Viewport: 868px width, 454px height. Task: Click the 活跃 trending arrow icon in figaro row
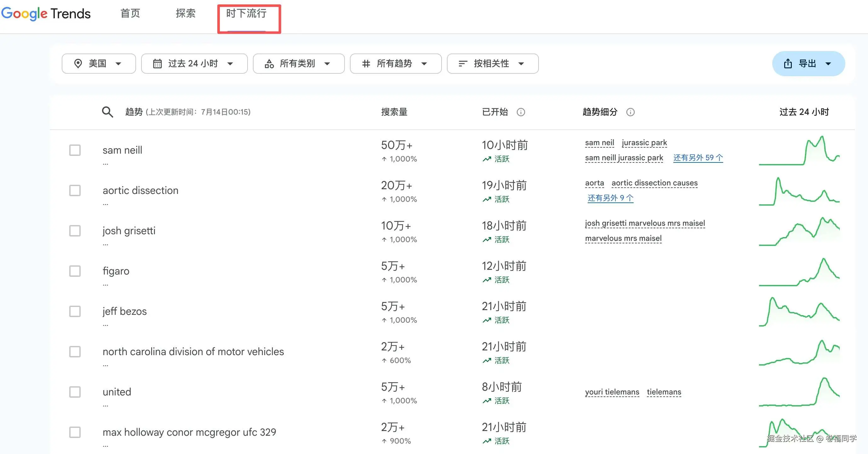[x=487, y=280]
